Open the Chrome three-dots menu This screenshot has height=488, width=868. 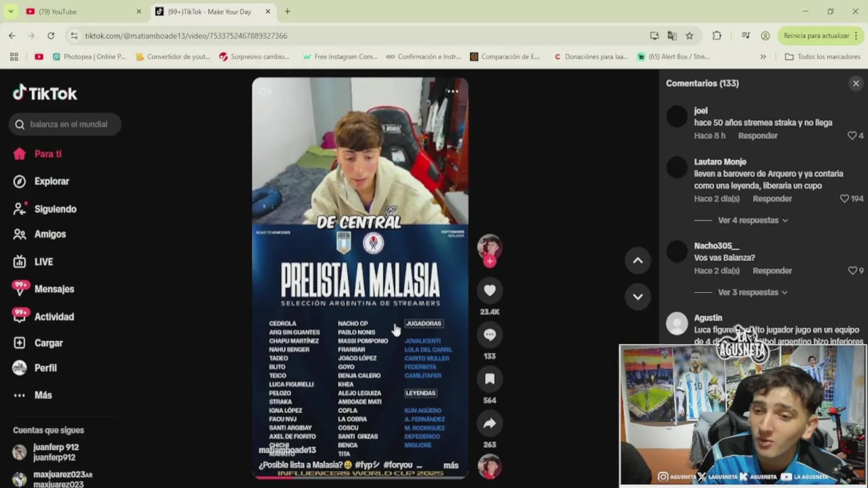coord(856,35)
